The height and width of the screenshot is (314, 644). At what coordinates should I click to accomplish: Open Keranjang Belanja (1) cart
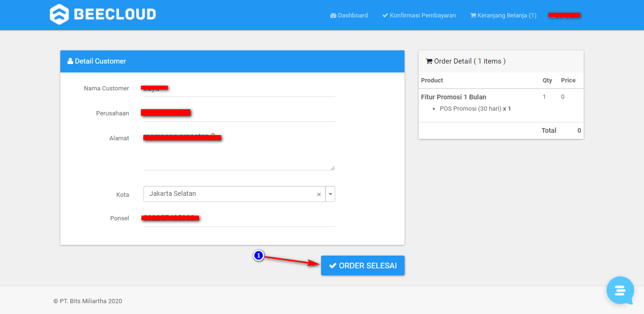coord(503,16)
